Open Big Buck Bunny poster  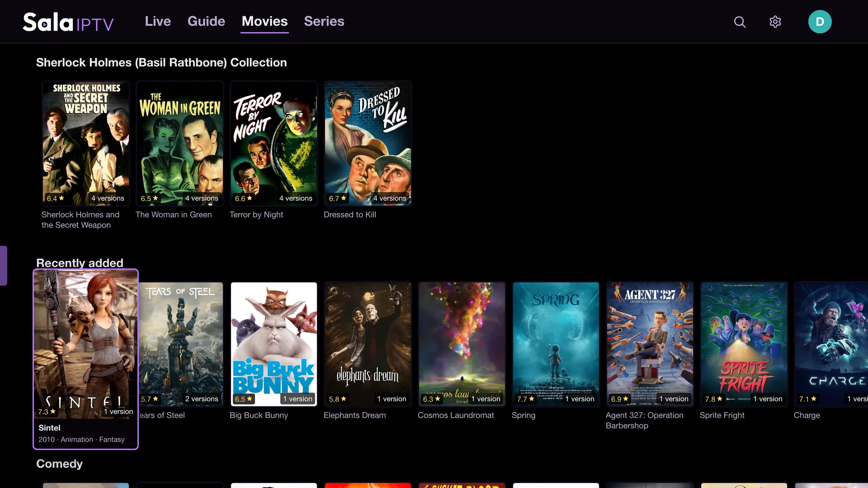click(274, 344)
